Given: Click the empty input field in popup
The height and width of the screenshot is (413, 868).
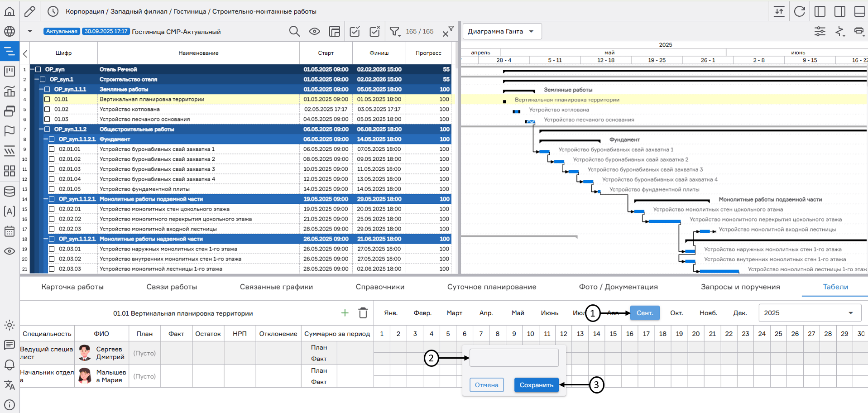Looking at the screenshot, I should [514, 358].
